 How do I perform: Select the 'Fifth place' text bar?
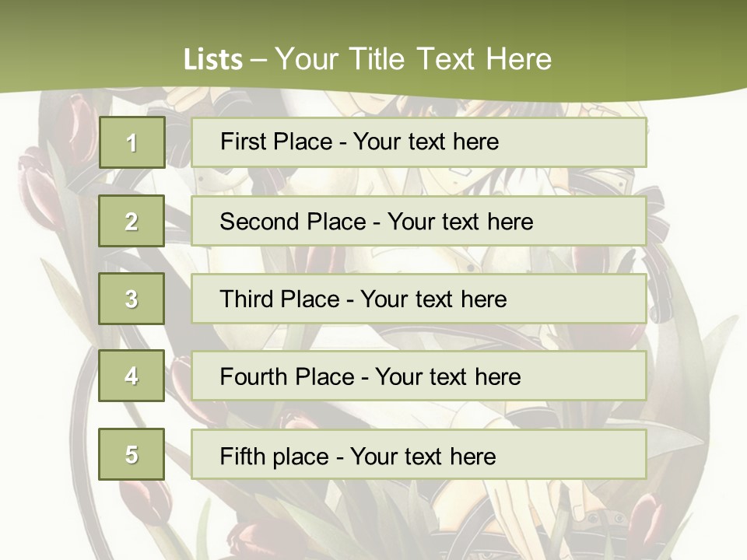pyautogui.click(x=419, y=455)
